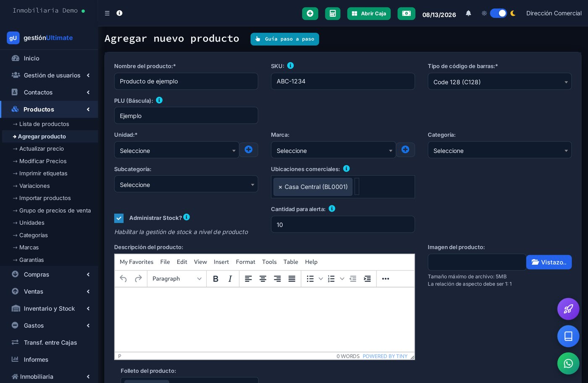Justify text in editor
Viewport: 588px width, 383px height.
[x=292, y=279]
